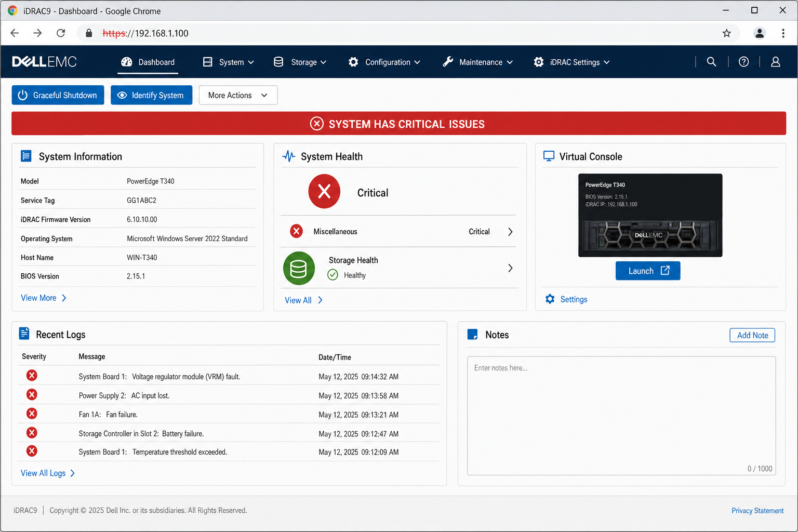
Task: Click the error icon for Battery failure log
Action: pos(32,433)
